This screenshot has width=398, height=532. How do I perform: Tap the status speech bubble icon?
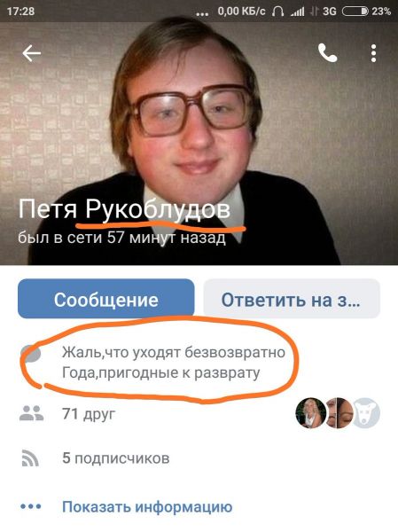coord(31,354)
